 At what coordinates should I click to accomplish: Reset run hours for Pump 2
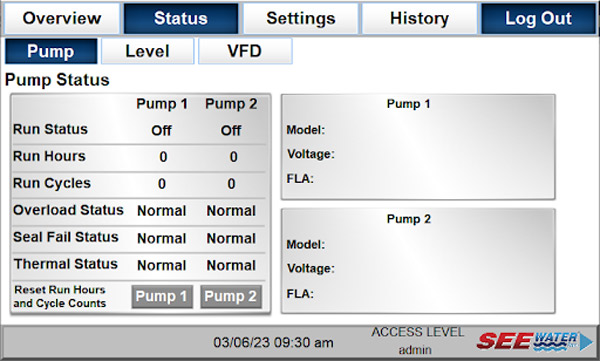(x=231, y=296)
